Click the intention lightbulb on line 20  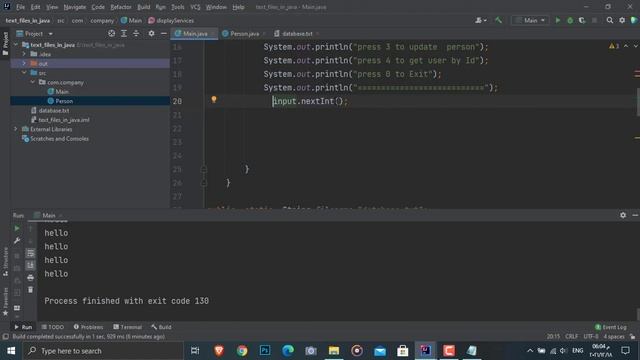click(x=214, y=99)
